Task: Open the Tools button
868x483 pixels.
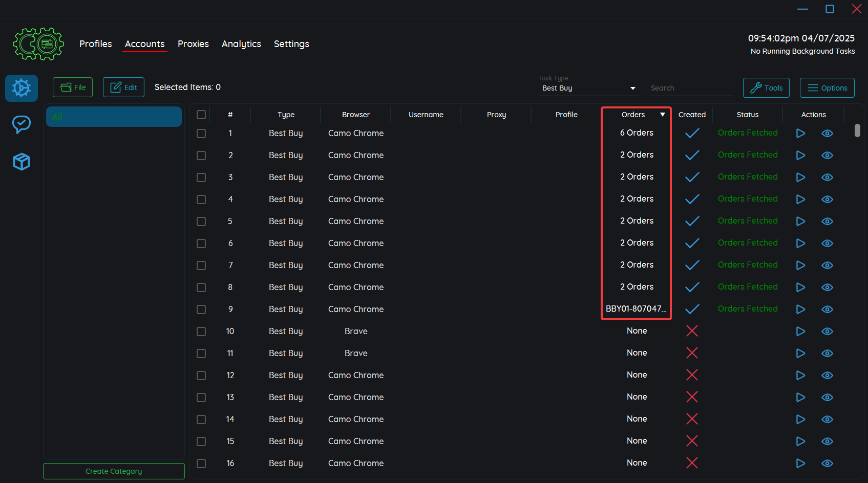Action: (x=766, y=88)
